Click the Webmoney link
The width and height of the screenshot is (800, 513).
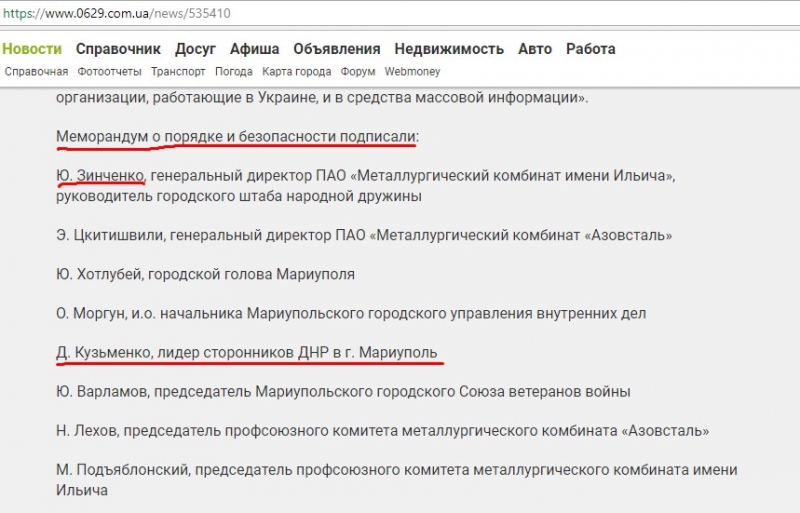pos(413,72)
